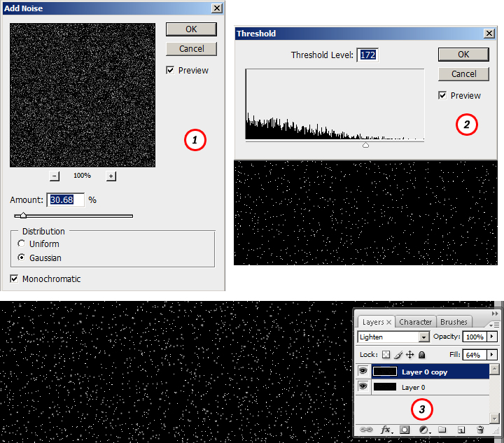Click OK in Threshold dialog
The image size is (504, 443).
pyautogui.click(x=463, y=55)
